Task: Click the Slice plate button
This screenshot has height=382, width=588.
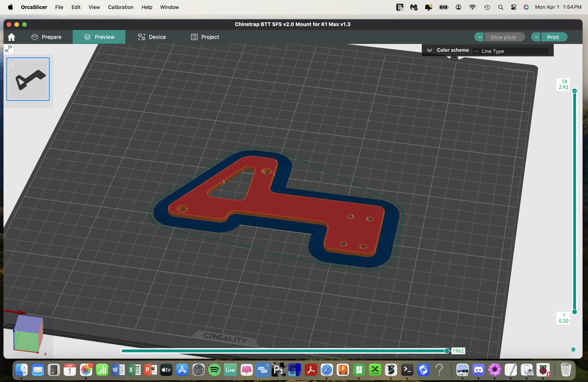Action: pos(503,37)
